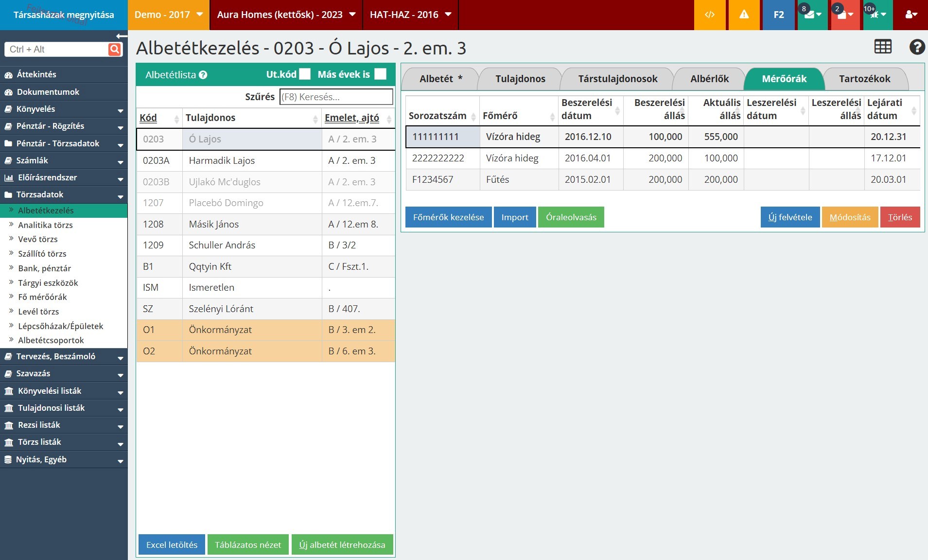Click the red search magnifier icon
Viewport: 928px width, 560px height.
(x=115, y=49)
